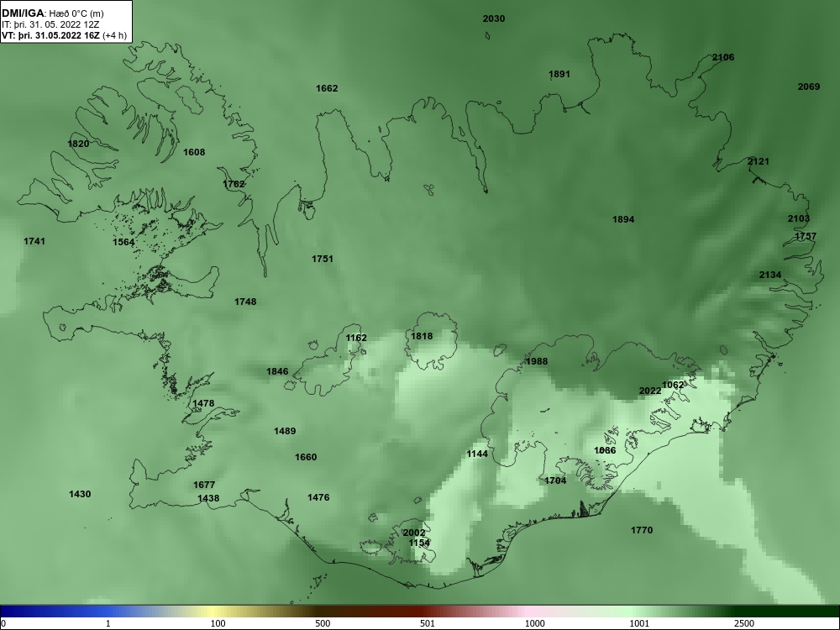Click the 1489 height value
The width and height of the screenshot is (840, 630).
285,431
